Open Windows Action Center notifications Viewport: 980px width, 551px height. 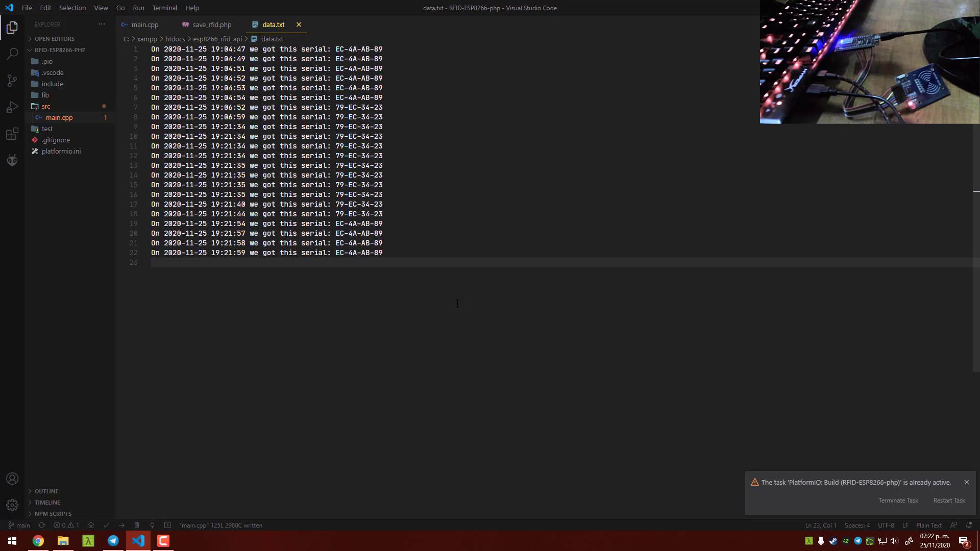pos(964,541)
